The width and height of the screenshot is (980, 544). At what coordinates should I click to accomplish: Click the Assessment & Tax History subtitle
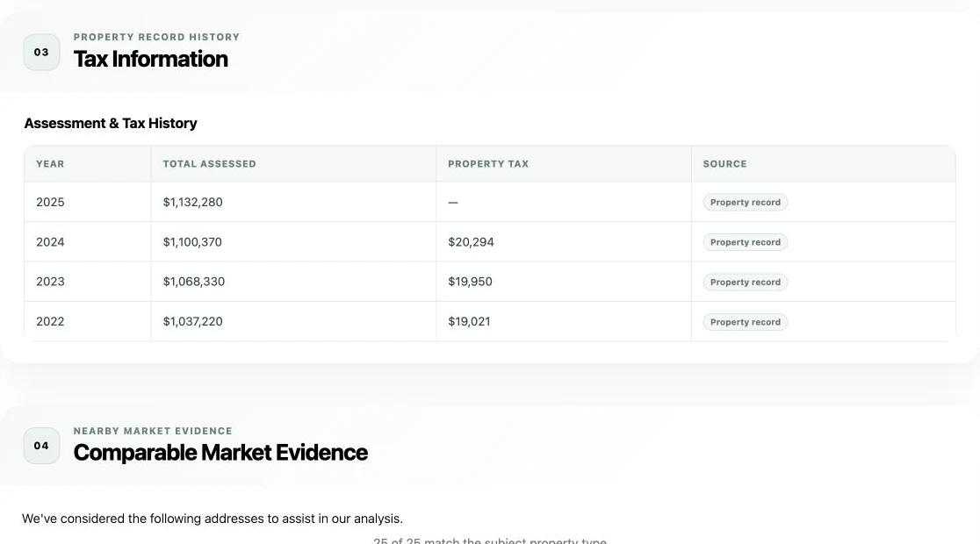pyautogui.click(x=111, y=123)
